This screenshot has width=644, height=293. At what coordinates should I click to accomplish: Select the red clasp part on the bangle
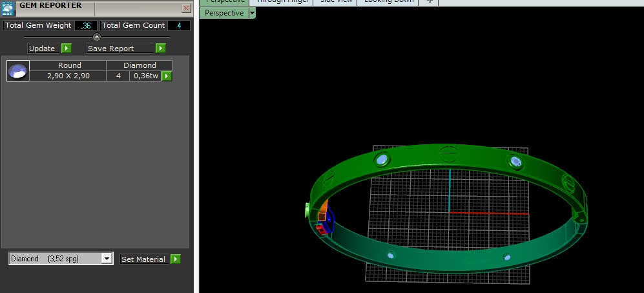point(321,229)
